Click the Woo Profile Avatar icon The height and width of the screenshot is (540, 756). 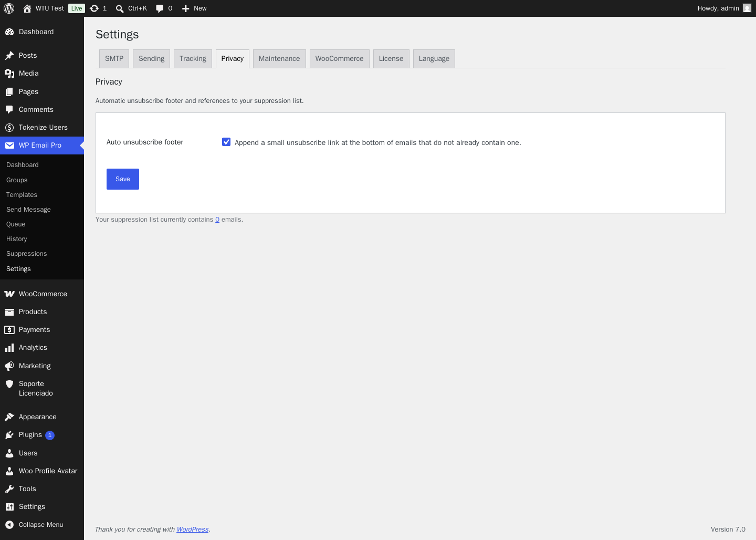coord(9,471)
